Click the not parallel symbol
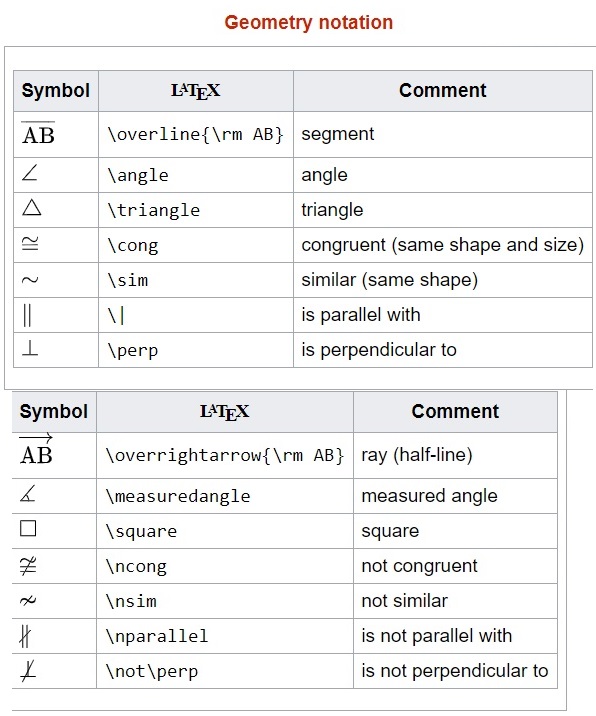Screen dimensions: 596x716 click(x=26, y=636)
